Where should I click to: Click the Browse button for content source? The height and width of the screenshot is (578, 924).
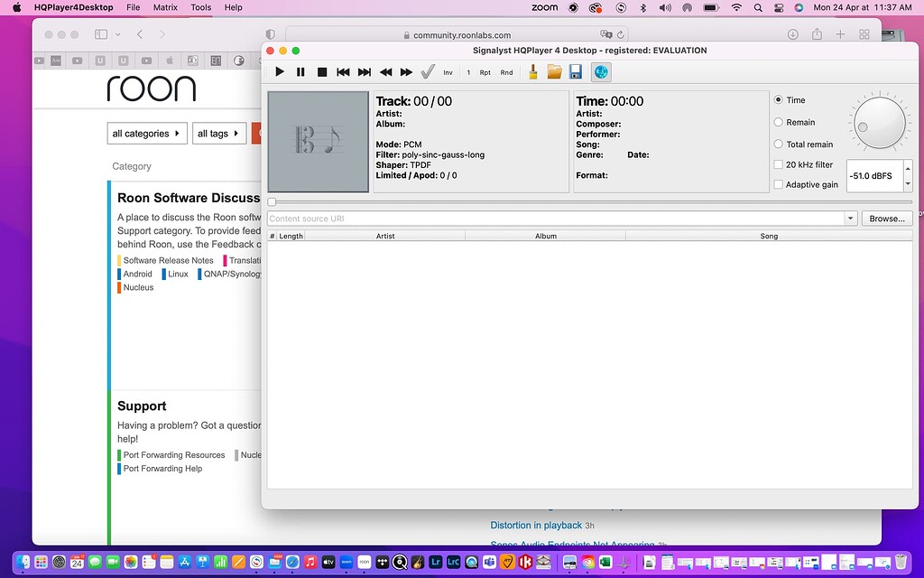[885, 218]
